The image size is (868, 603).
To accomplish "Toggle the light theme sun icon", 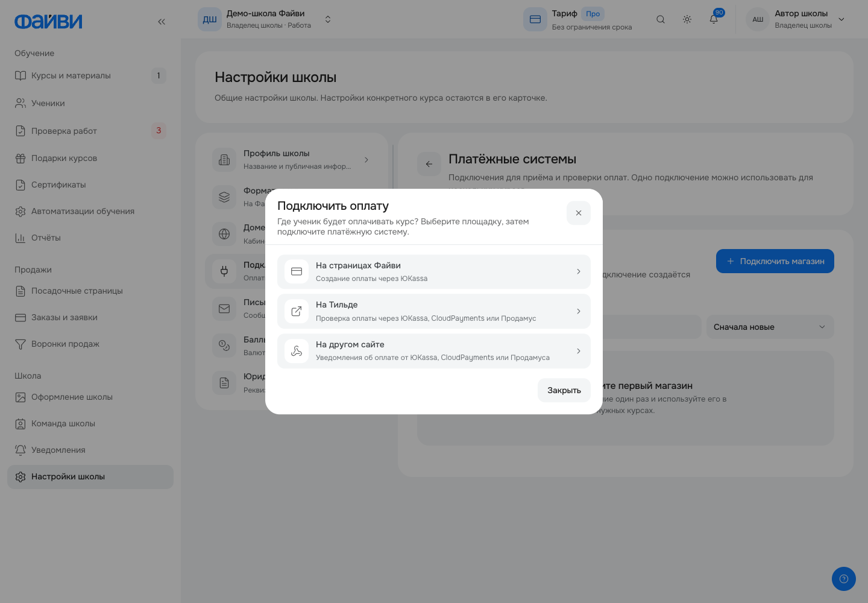I will (x=687, y=19).
